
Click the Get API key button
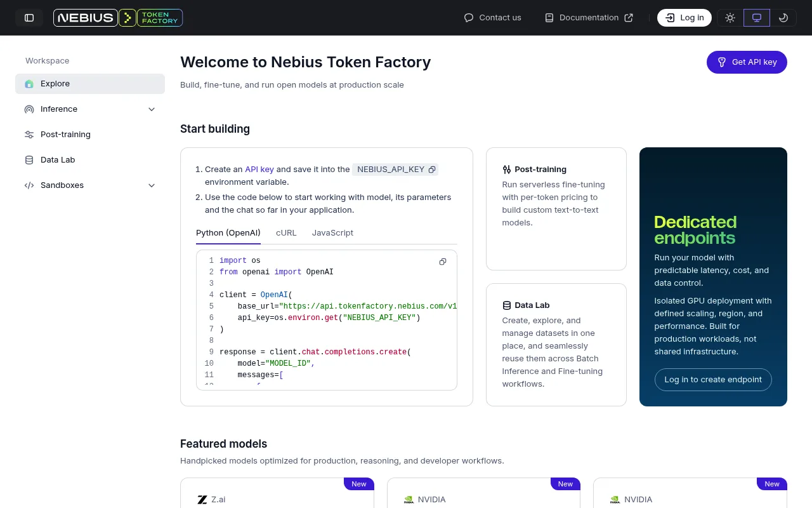(747, 62)
